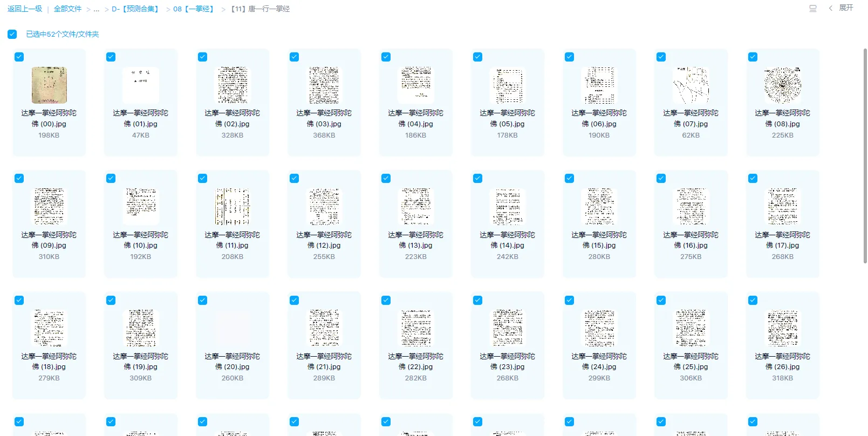
Task: Deselect file (08).jpg checkbox
Action: coord(753,57)
